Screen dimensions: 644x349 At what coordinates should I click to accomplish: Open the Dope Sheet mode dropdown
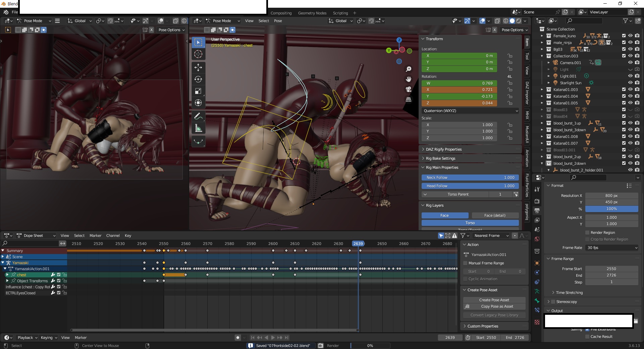click(x=36, y=236)
